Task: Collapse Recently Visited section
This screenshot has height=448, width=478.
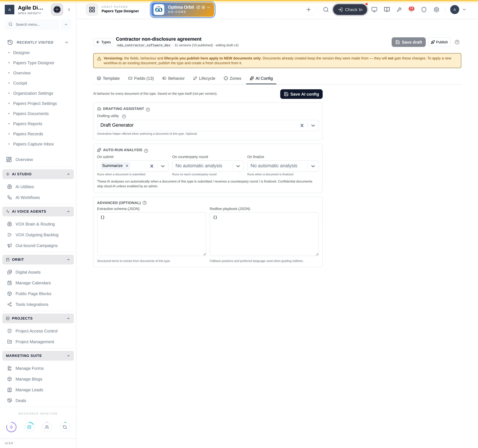Action: 67,42
